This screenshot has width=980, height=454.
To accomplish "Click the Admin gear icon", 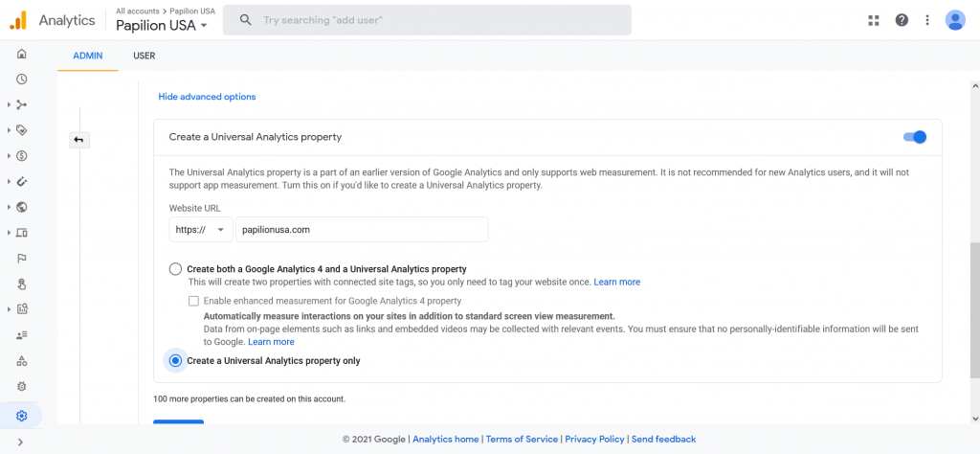I will pos(21,416).
